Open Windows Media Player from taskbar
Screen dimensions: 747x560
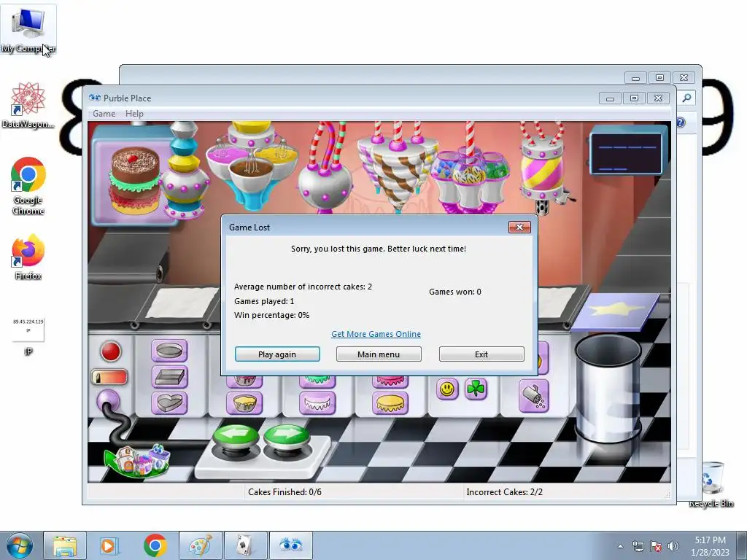[x=109, y=545]
